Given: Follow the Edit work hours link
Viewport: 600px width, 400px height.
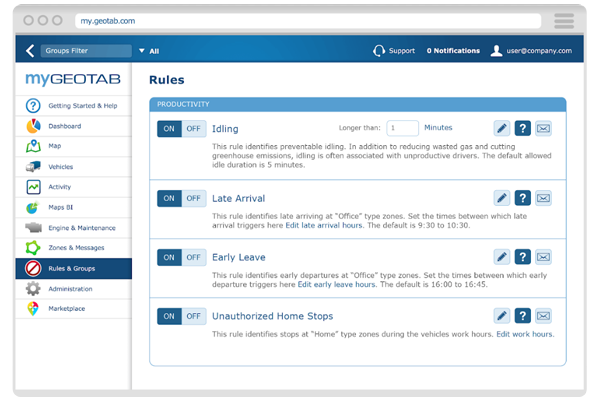Looking at the screenshot, I should point(524,334).
